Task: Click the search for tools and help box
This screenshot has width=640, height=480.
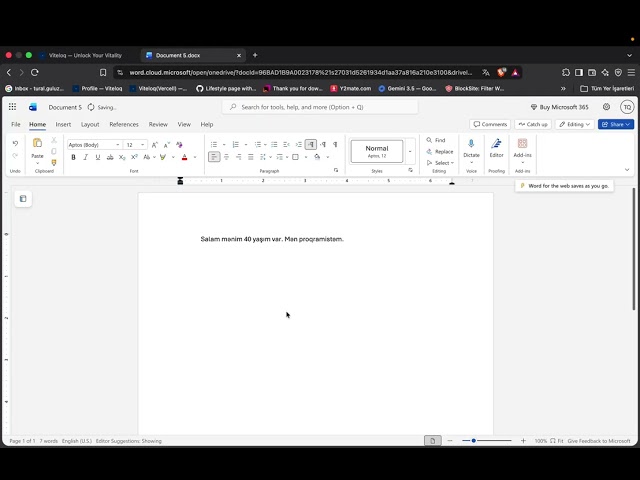Action: [320, 107]
